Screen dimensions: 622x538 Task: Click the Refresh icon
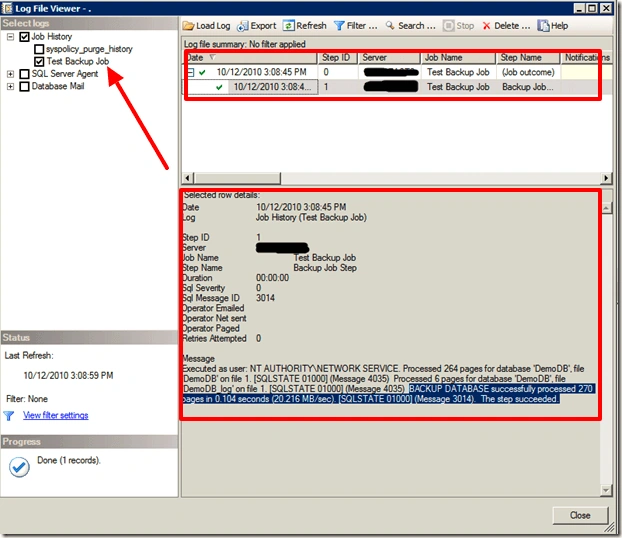click(x=288, y=26)
